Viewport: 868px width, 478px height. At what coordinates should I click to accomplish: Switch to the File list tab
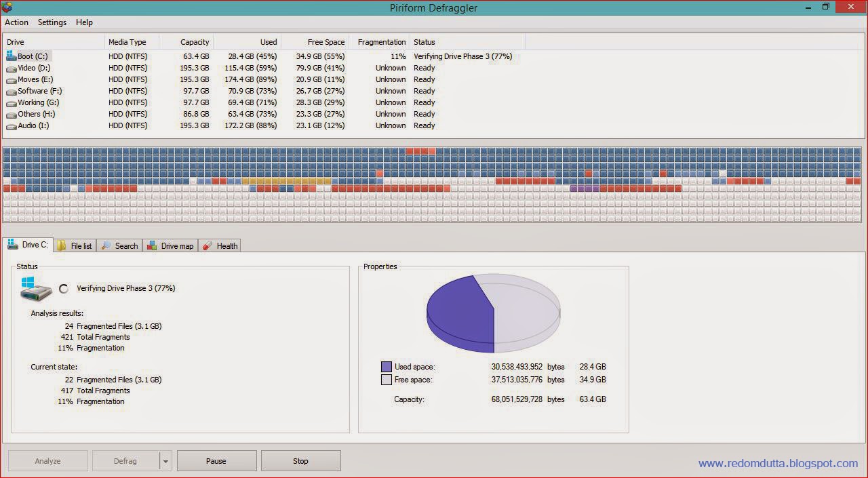click(75, 246)
